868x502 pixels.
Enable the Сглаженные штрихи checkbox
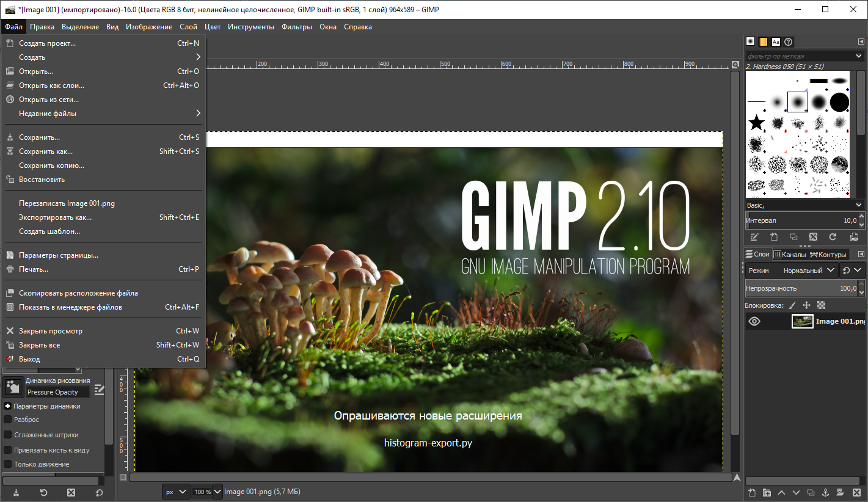(8, 435)
